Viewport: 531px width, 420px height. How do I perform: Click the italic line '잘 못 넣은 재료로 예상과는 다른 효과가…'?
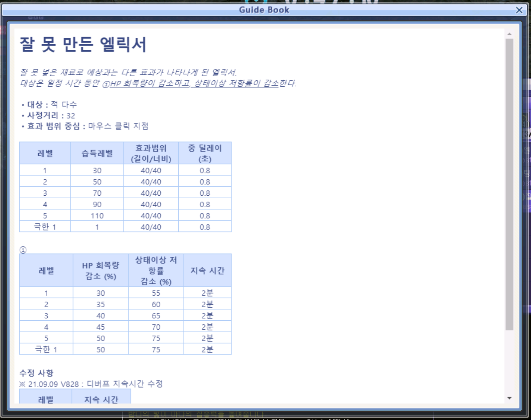[x=128, y=72]
